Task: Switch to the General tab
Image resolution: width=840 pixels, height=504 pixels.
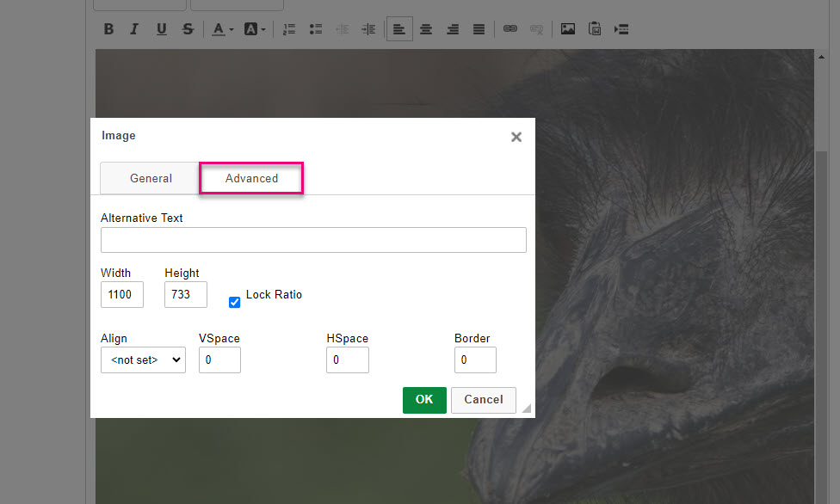Action: 151,178
